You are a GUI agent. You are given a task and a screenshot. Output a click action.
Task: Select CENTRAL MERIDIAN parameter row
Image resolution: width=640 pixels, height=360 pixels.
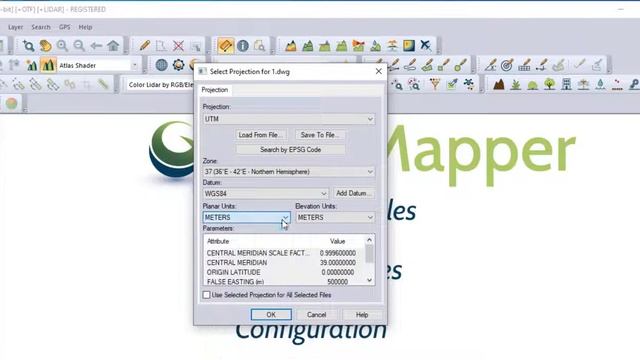pyautogui.click(x=281, y=262)
